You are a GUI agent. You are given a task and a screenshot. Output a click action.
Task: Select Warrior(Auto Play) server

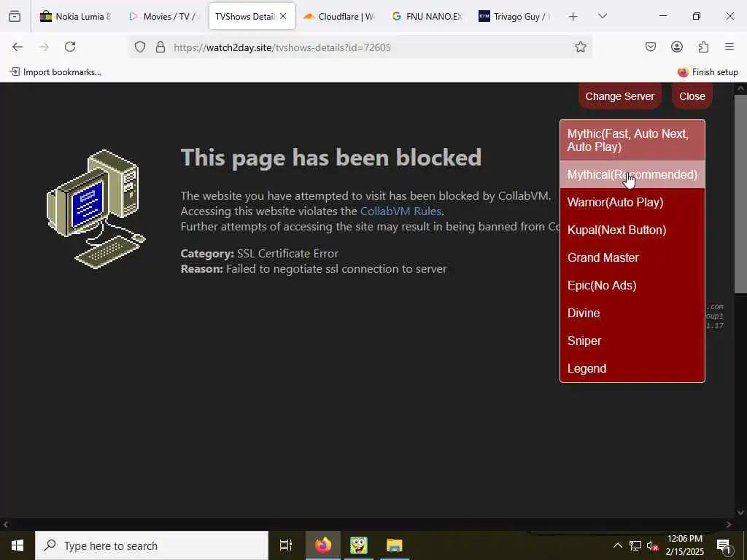(x=632, y=202)
